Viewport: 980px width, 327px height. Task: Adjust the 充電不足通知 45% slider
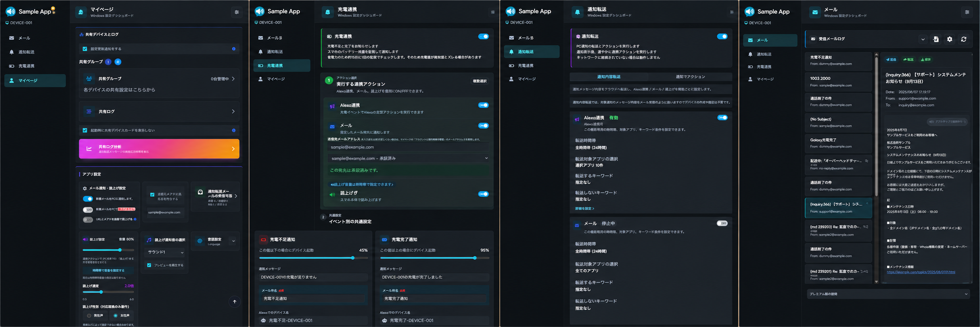pos(314,258)
